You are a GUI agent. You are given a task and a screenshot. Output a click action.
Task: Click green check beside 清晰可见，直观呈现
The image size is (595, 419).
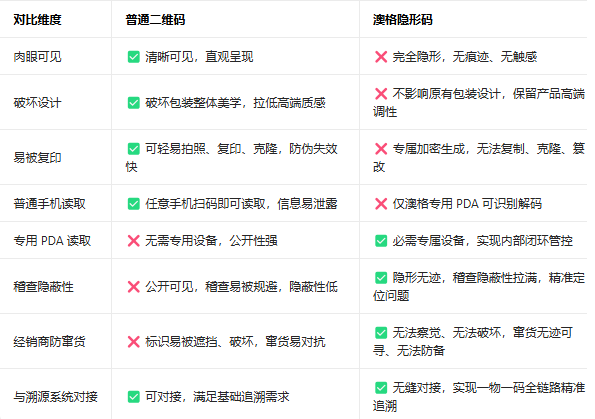point(134,57)
